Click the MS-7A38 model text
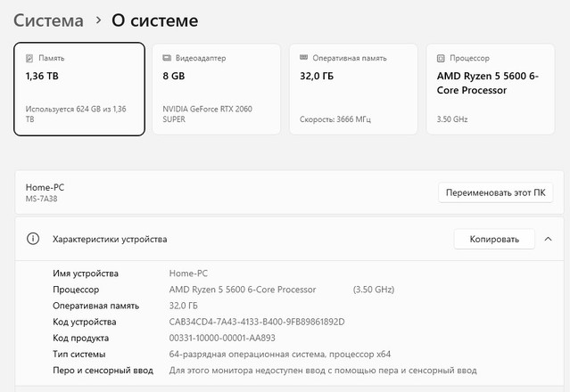 (x=41, y=199)
